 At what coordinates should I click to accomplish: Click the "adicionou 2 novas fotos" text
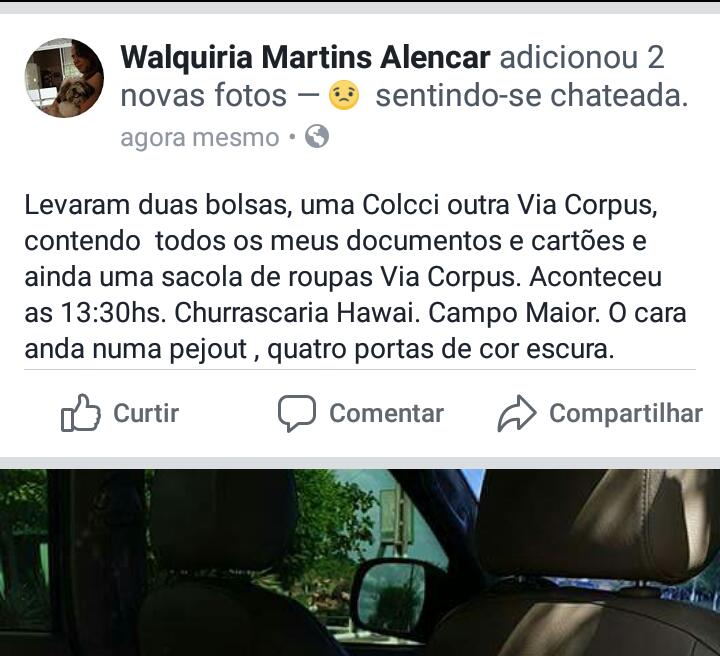(393, 77)
